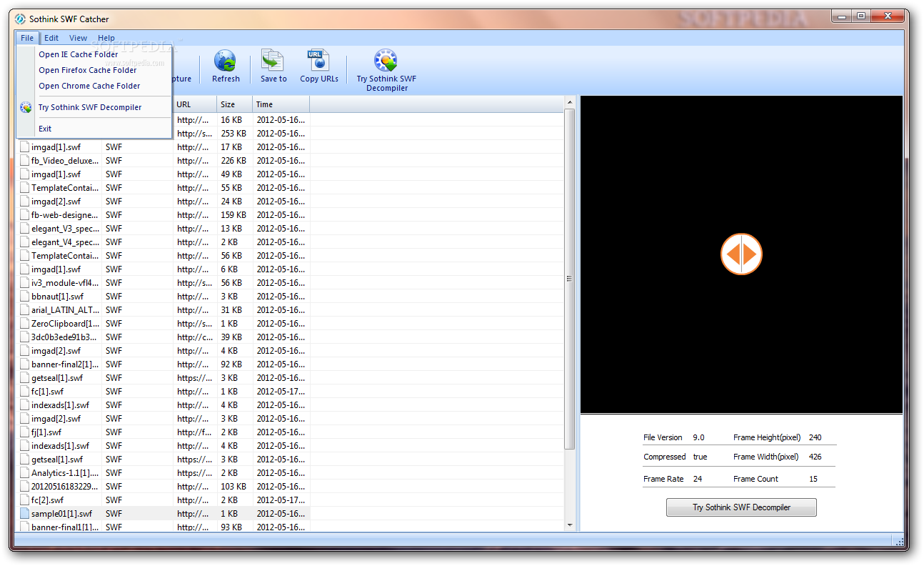This screenshot has width=924, height=566.
Task: Click the file icon of fc[2].swf
Action: coord(24,500)
